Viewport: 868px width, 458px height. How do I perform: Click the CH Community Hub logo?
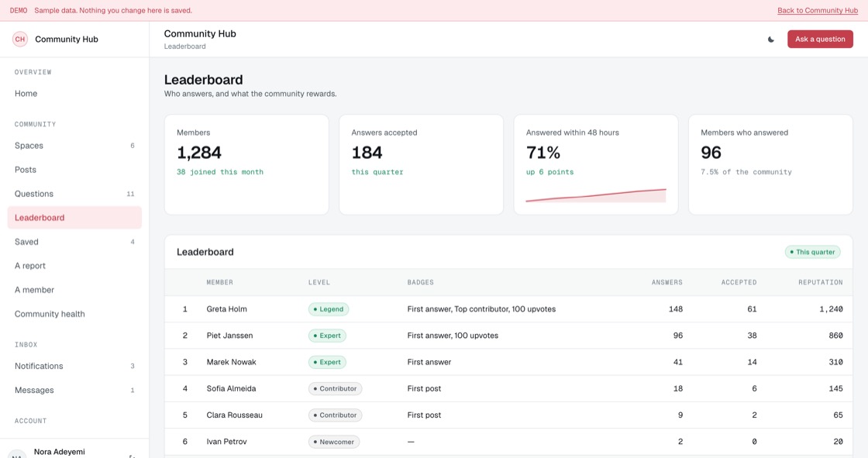pos(20,40)
